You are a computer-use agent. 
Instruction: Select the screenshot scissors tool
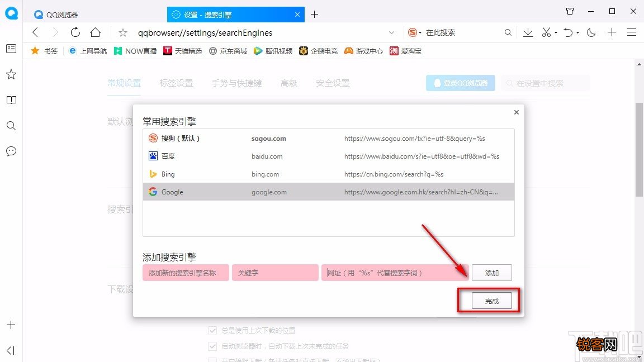pos(546,32)
